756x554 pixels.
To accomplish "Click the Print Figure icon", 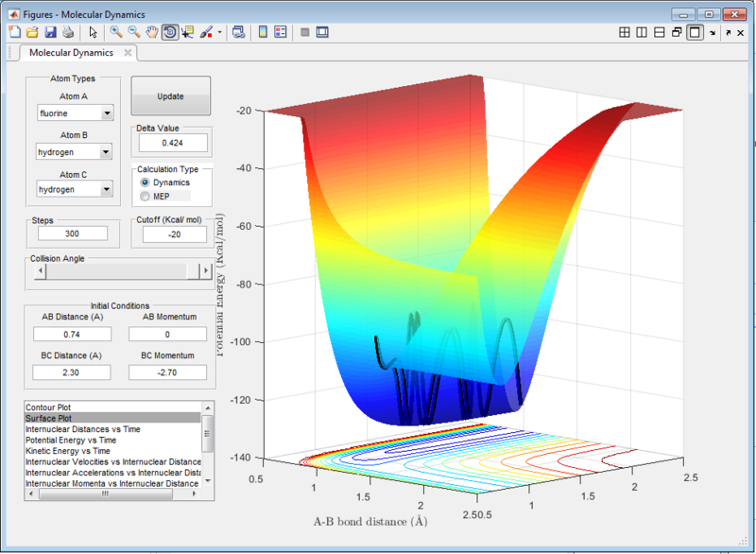I will click(67, 31).
